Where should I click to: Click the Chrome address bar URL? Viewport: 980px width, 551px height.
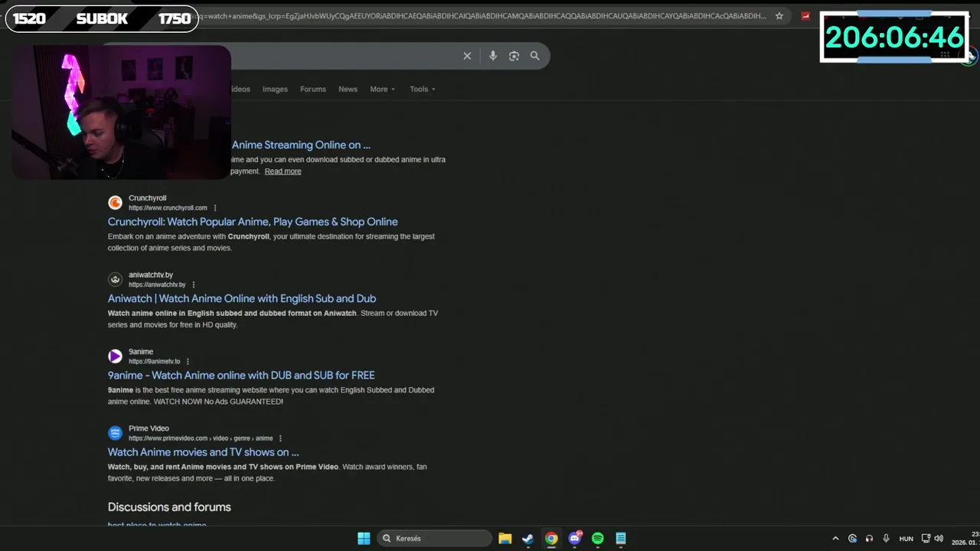pyautogui.click(x=482, y=15)
